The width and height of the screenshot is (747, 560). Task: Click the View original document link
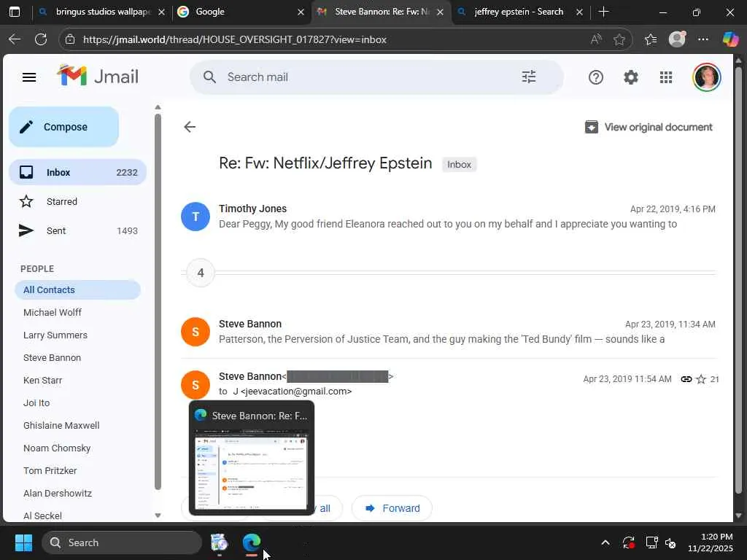(x=649, y=127)
